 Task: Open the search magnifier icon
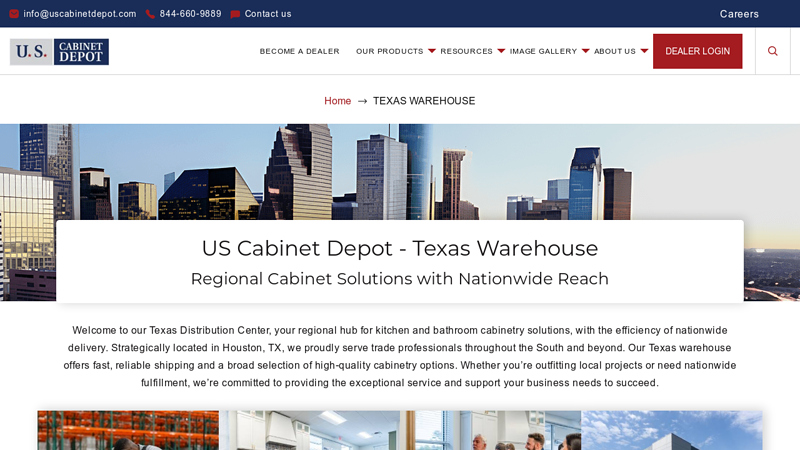pos(772,51)
